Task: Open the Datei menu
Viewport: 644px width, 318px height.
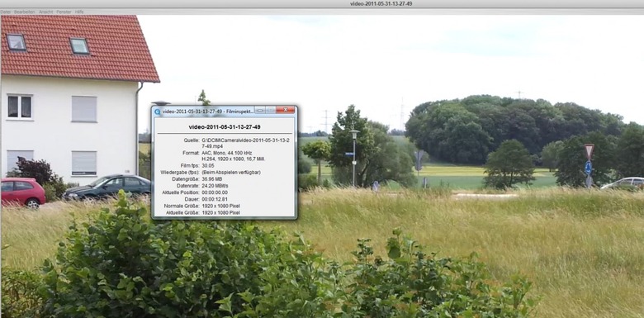Action: click(6, 12)
